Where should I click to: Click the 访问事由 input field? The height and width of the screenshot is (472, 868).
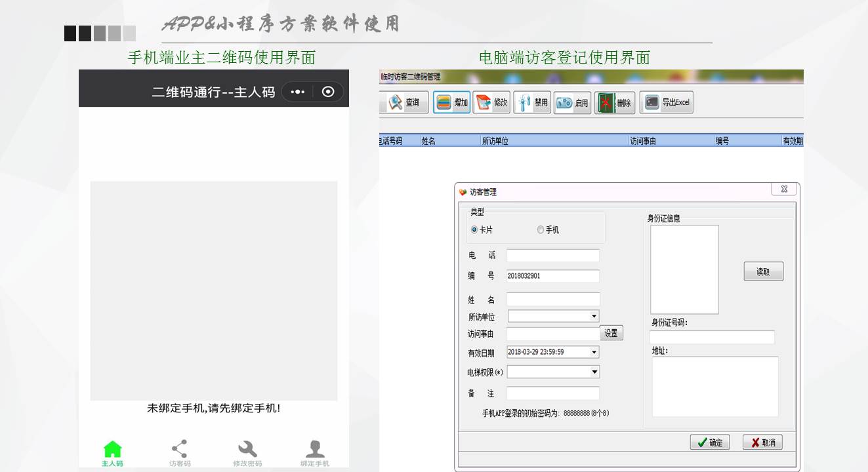(553, 334)
